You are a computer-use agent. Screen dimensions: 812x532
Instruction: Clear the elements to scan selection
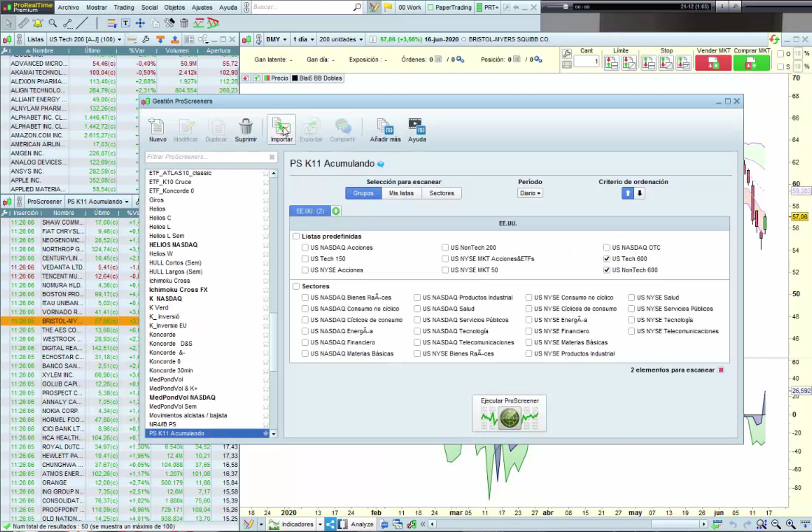[721, 370]
